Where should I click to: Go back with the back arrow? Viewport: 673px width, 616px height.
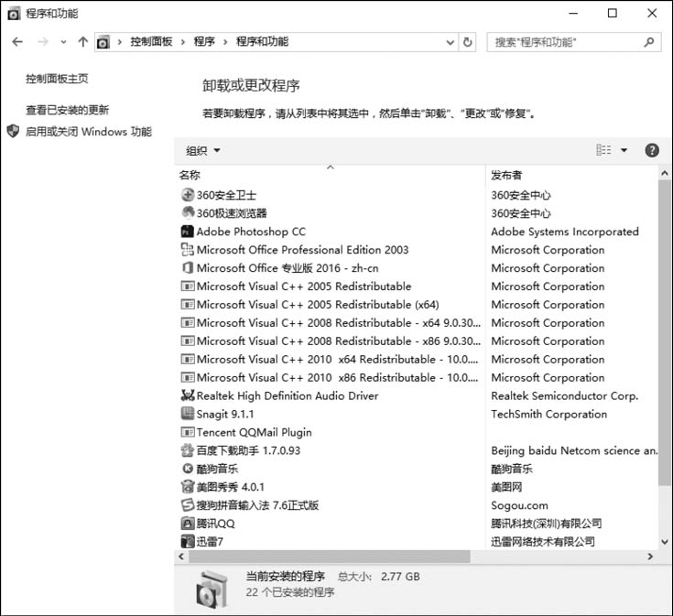pos(17,41)
